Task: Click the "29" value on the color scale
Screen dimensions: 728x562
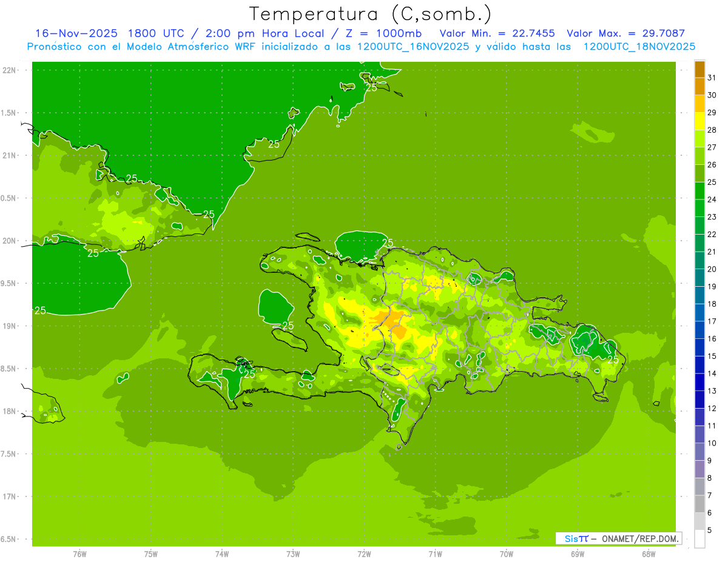Action: click(x=712, y=112)
